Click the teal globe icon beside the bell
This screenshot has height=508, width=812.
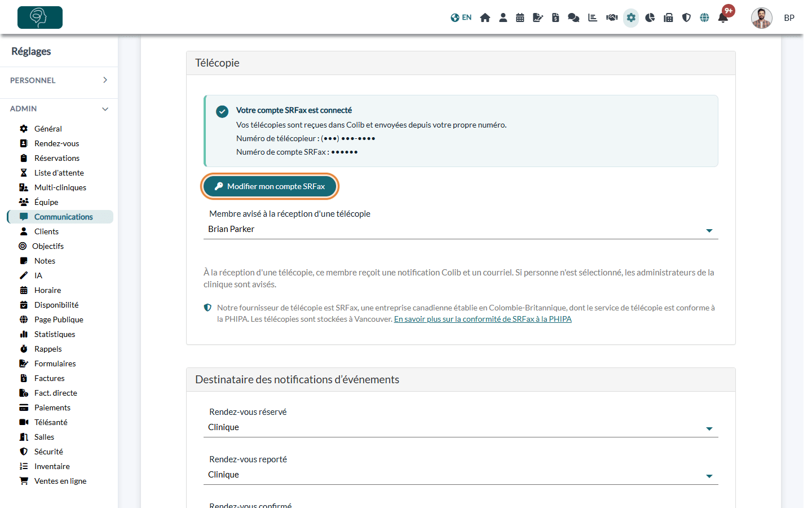[x=704, y=17]
